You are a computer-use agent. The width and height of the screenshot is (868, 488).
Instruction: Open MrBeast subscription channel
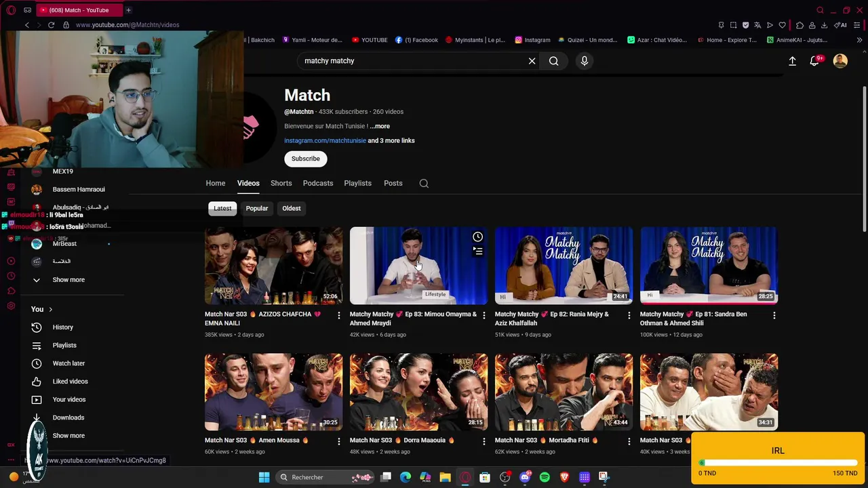(64, 244)
